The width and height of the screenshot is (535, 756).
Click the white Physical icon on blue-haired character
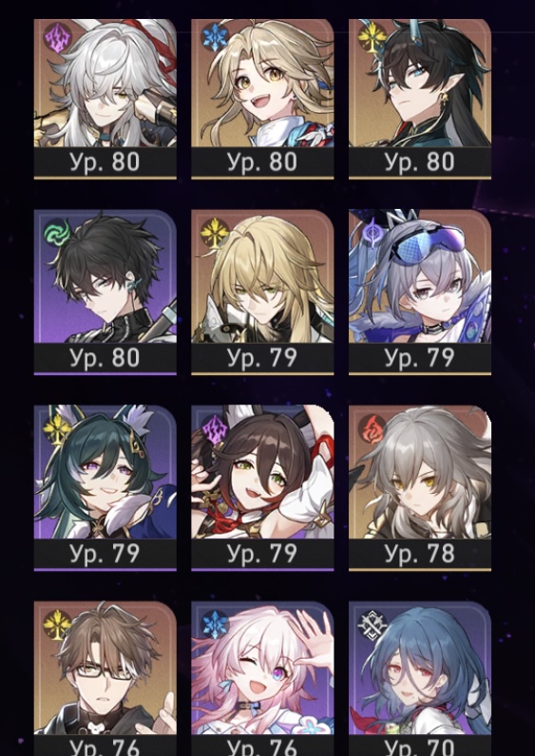click(x=373, y=625)
